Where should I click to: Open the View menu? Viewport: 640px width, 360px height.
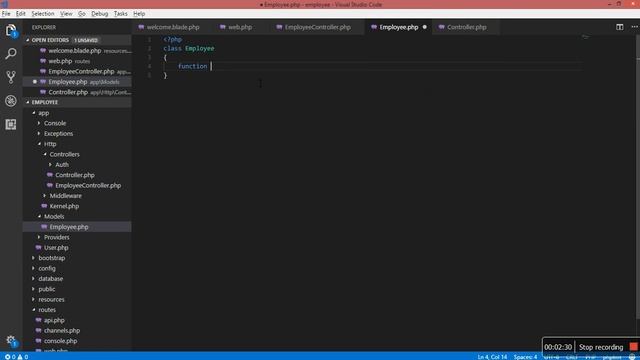click(66, 13)
